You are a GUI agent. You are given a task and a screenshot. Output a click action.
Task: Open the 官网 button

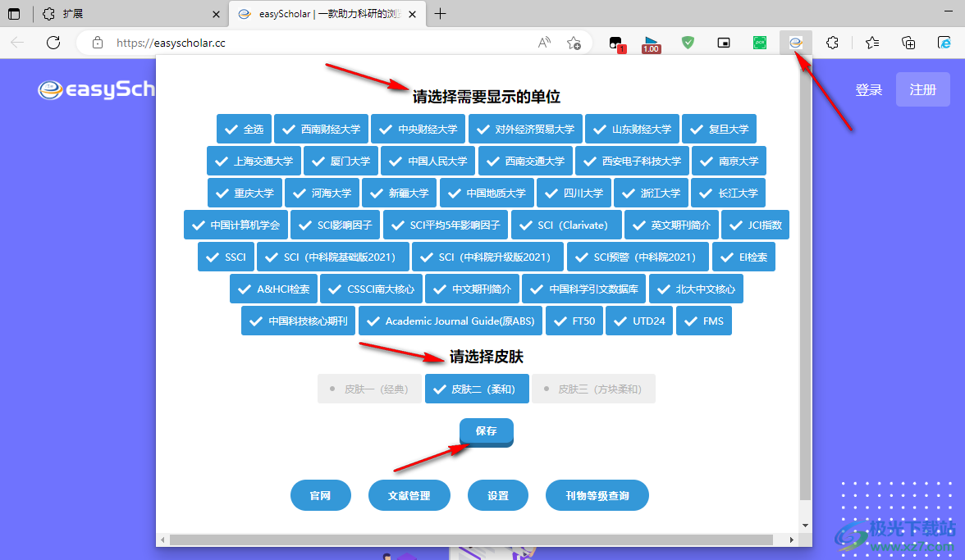tap(321, 495)
